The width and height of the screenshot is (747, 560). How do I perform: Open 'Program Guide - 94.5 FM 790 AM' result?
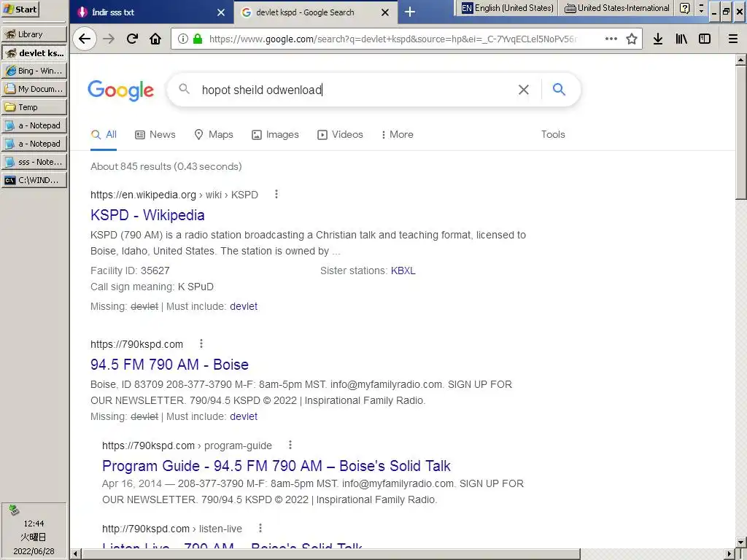coord(276,466)
